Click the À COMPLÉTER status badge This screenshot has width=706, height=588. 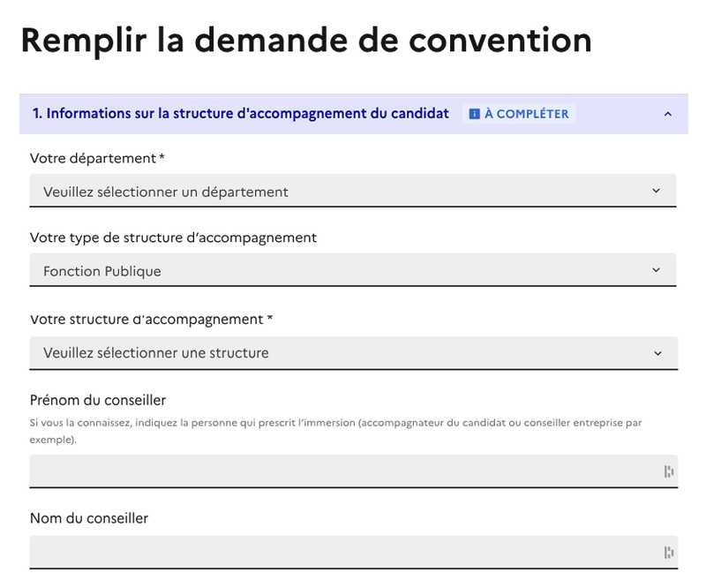pos(519,113)
